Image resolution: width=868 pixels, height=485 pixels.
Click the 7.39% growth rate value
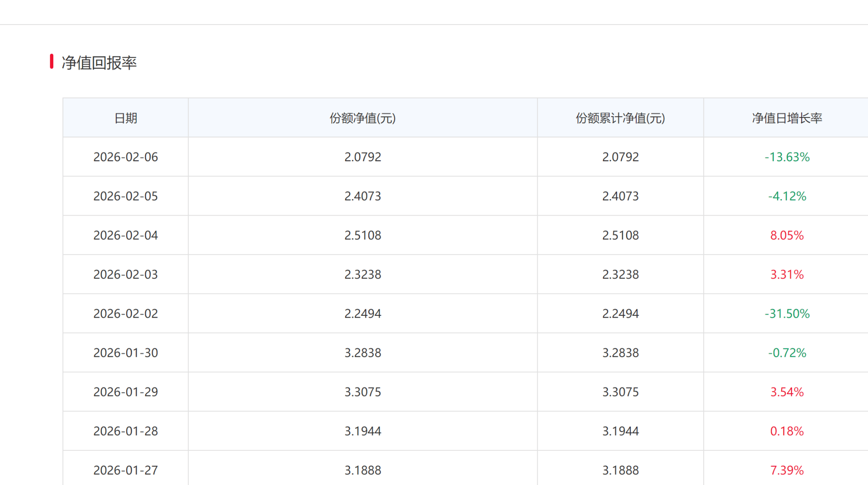[x=787, y=470]
